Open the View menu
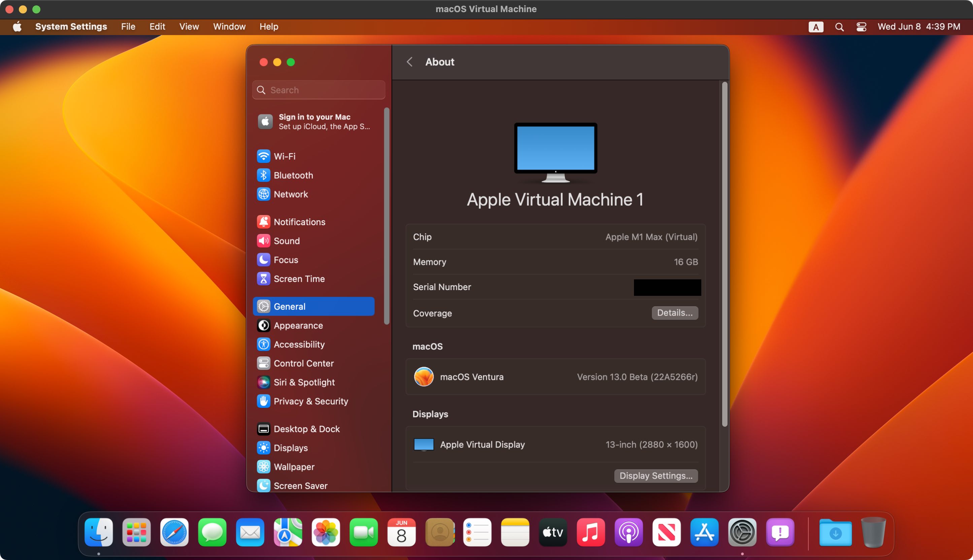 point(189,27)
